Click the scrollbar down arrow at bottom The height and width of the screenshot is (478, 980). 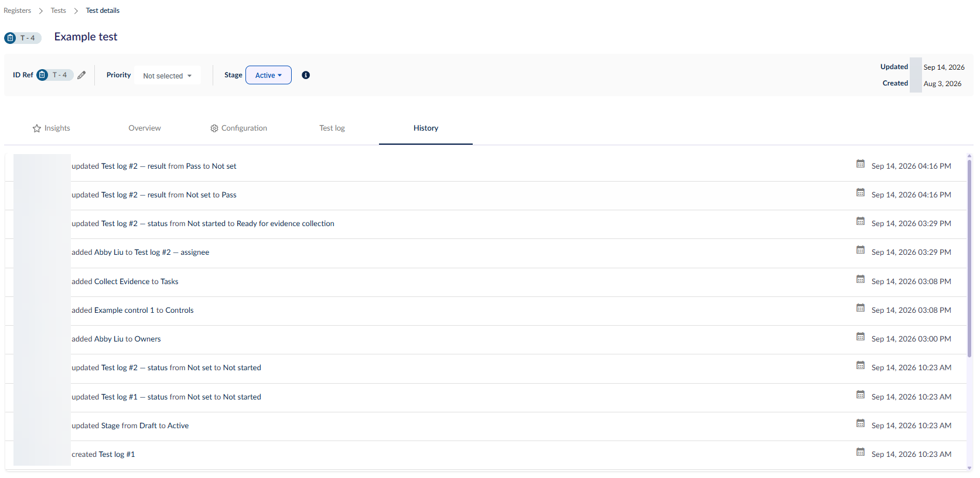click(969, 468)
